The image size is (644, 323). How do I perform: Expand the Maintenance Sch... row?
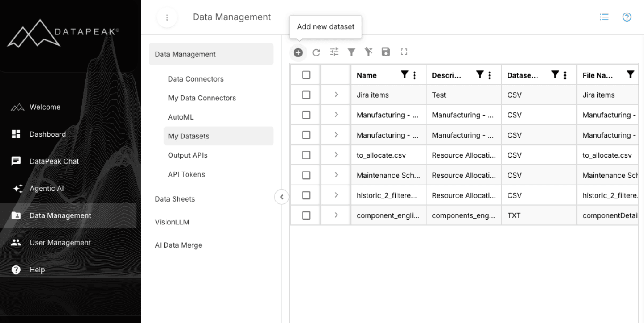coord(336,175)
